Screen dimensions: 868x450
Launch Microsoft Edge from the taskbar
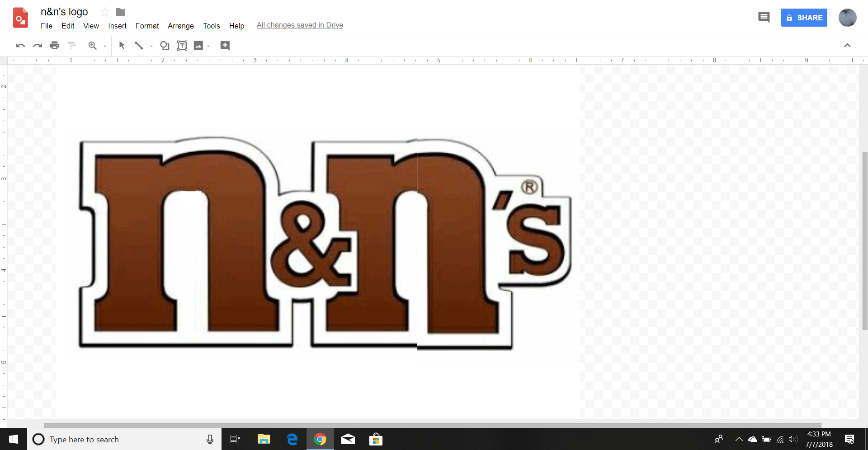point(292,439)
